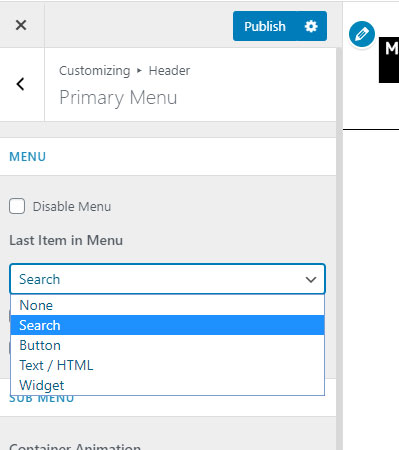This screenshot has width=399, height=450.
Task: Go back using the left chevron arrow
Action: (x=21, y=84)
